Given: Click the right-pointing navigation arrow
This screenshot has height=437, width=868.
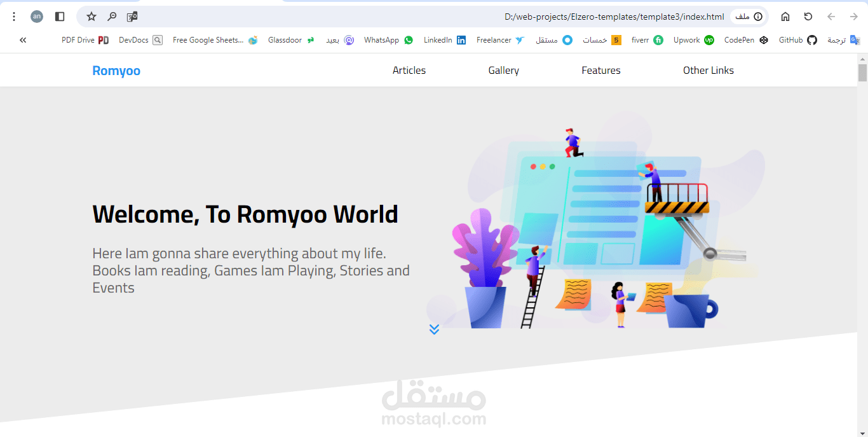Looking at the screenshot, I should click(853, 17).
